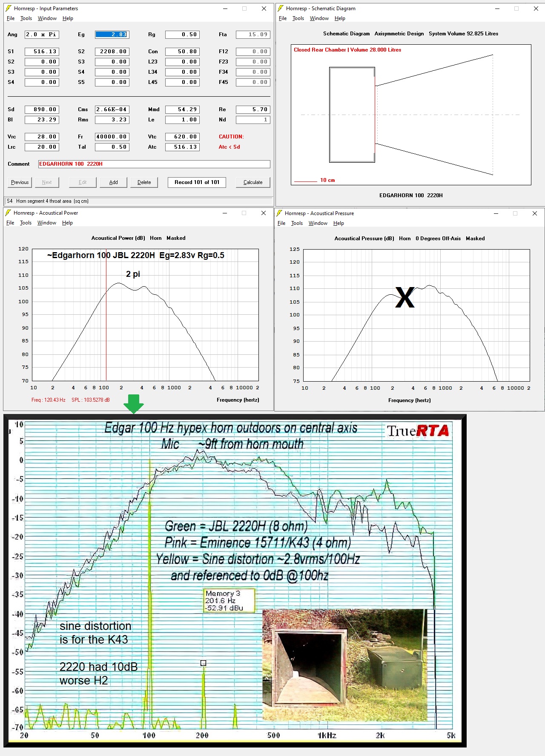This screenshot has height=756, width=545.
Task: Click the Rms field showing 3.23
Action: (x=112, y=120)
